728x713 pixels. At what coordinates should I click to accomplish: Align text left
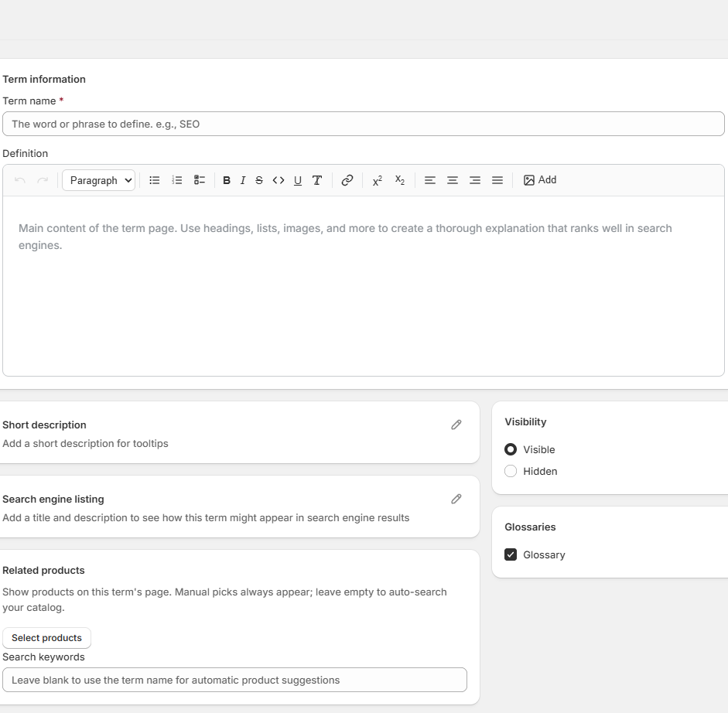click(x=430, y=180)
